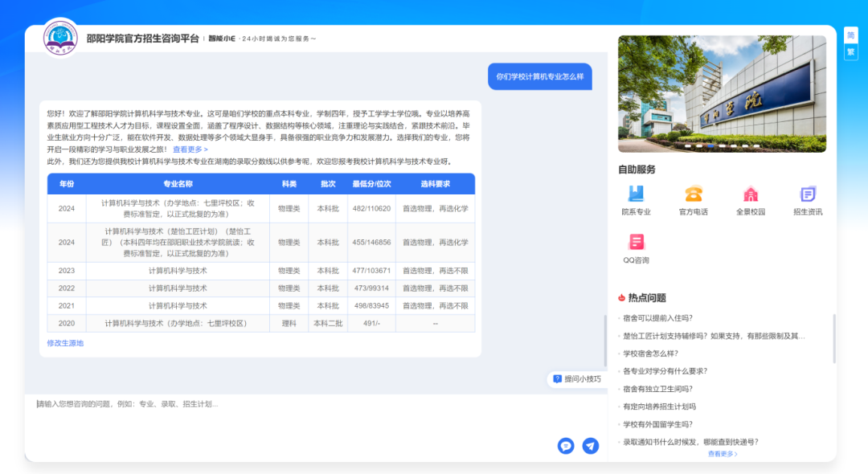Screen dimensions: 868x474
Task: Open 修改生源地 to change source province
Action: [65, 343]
